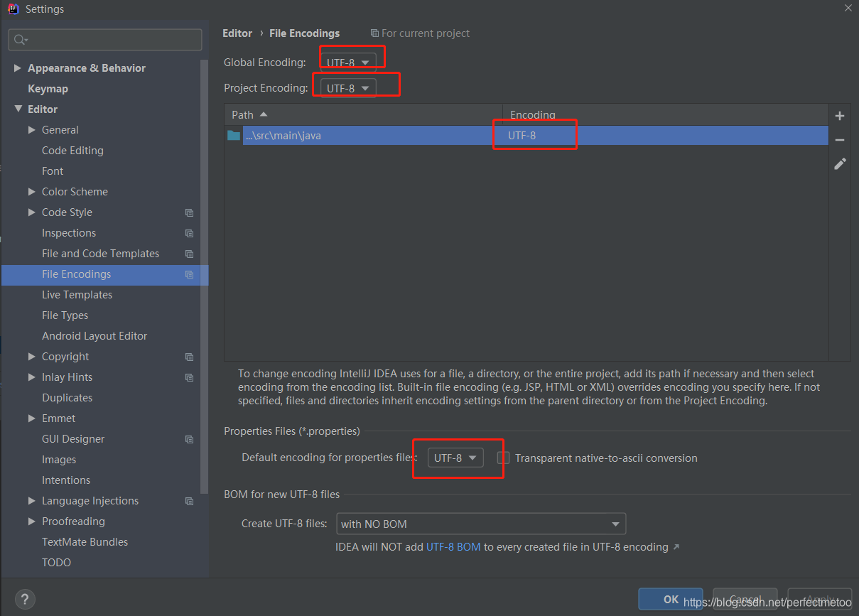
Task: Expand the Appearance & Behavior section
Action: pyautogui.click(x=17, y=67)
